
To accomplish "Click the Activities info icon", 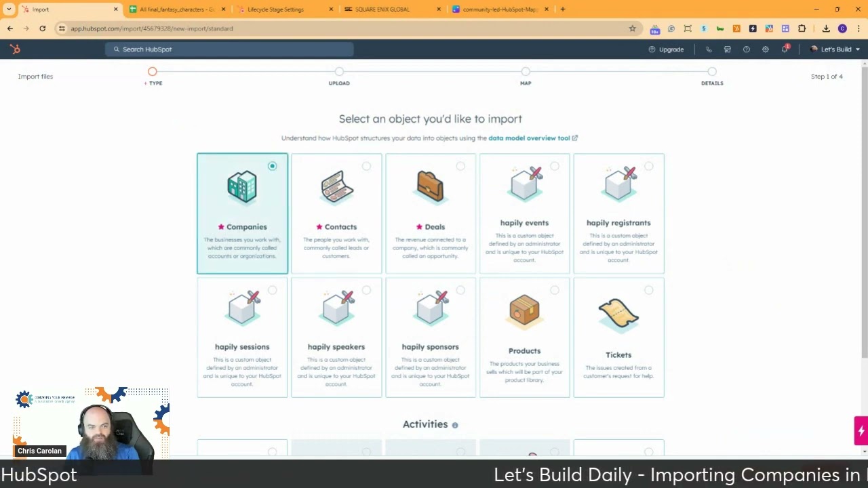I will click(x=455, y=425).
